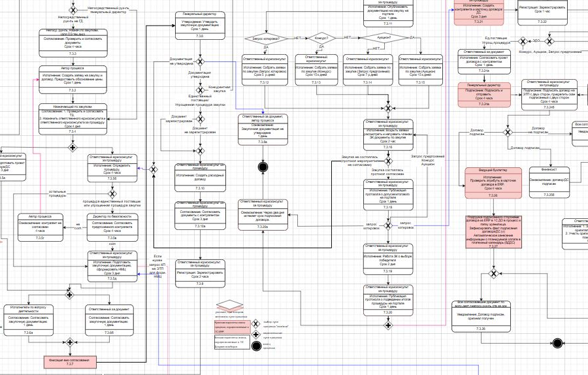Click black end event right of box 7.3.26

click(x=557, y=343)
